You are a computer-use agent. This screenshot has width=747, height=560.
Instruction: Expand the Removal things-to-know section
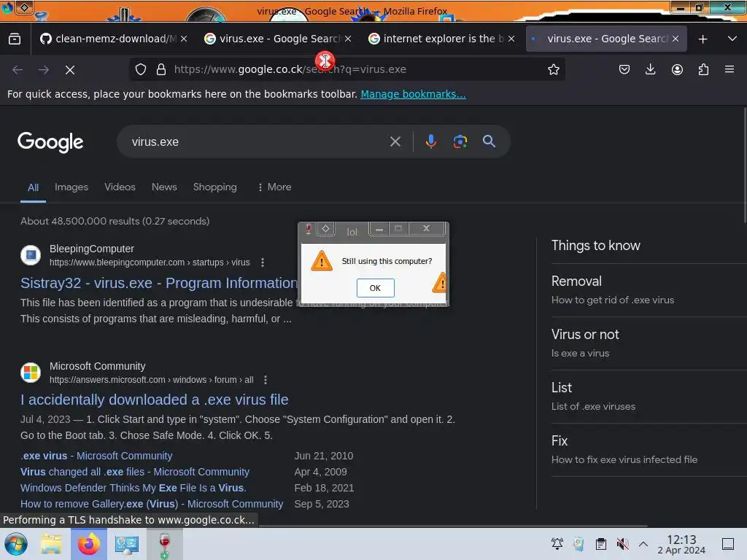click(x=649, y=290)
